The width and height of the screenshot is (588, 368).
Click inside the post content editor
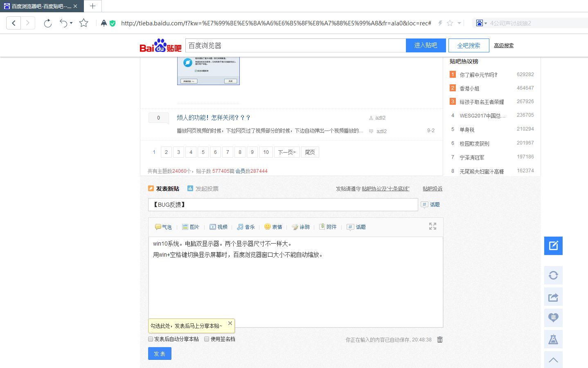click(295, 282)
